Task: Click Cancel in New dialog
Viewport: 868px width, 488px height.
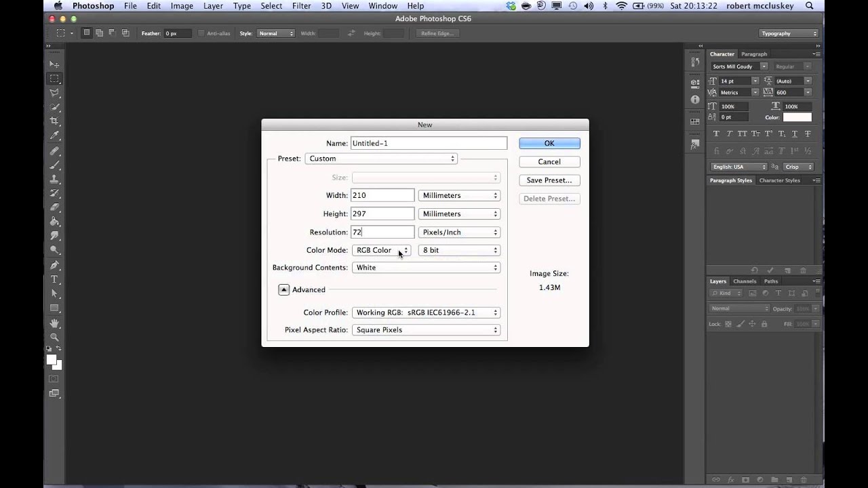Action: pyautogui.click(x=549, y=162)
